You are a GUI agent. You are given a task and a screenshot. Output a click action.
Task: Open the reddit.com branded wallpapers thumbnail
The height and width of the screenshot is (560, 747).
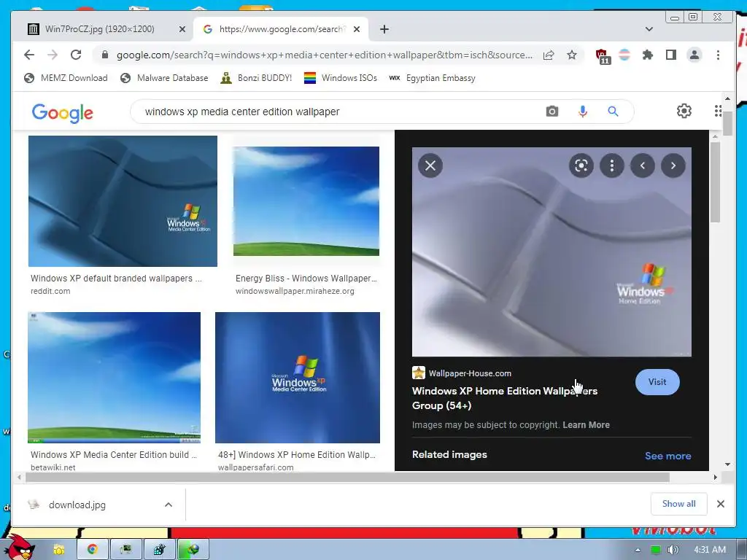123,201
